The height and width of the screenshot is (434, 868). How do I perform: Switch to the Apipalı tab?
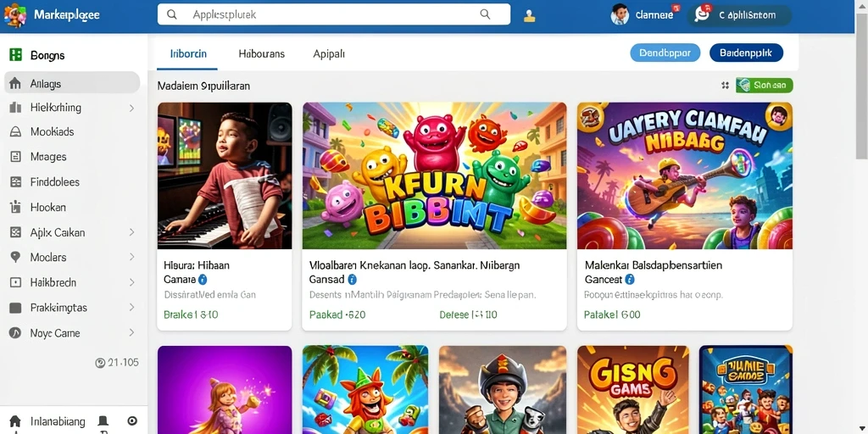tap(329, 53)
